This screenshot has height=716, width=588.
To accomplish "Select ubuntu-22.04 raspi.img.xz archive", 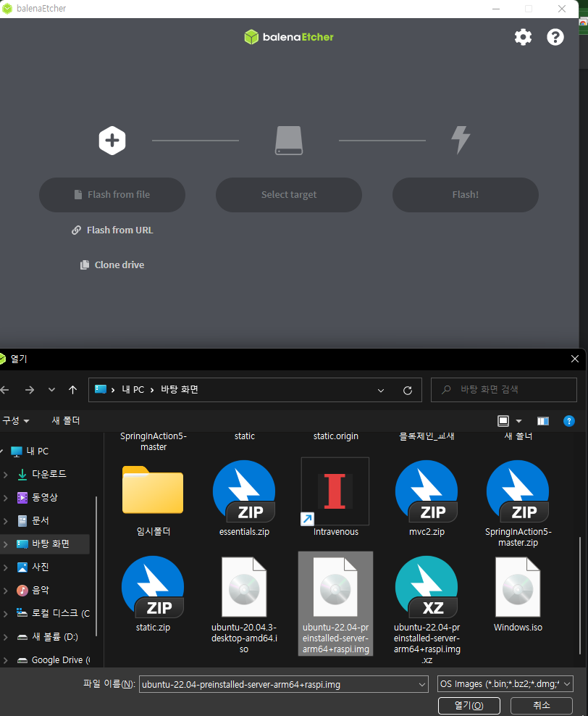I will (427, 609).
